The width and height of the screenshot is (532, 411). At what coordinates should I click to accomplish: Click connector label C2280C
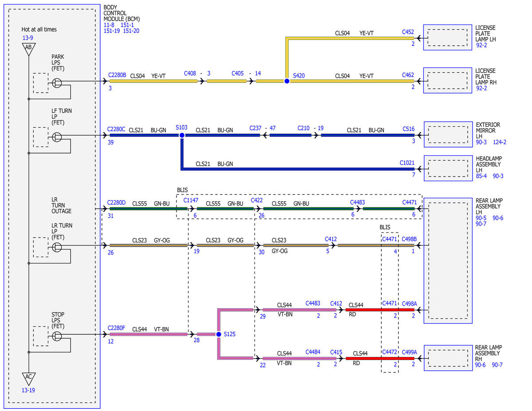click(x=117, y=129)
